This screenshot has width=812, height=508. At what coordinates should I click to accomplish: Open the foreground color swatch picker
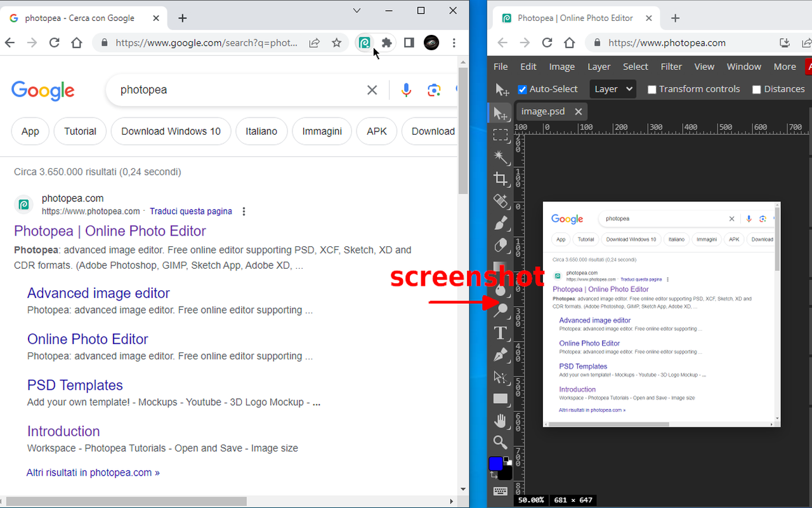tap(496, 463)
